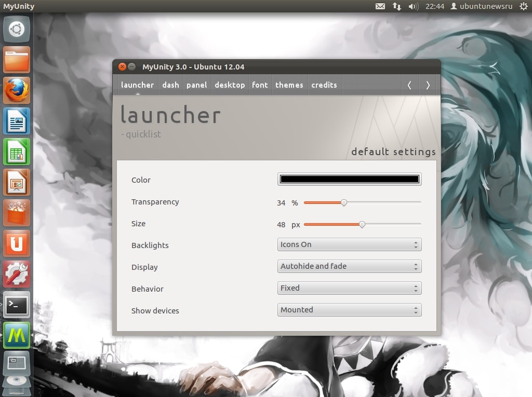Click the 22:44 clock indicator
Screen dimensions: 532x397
tap(435, 6)
